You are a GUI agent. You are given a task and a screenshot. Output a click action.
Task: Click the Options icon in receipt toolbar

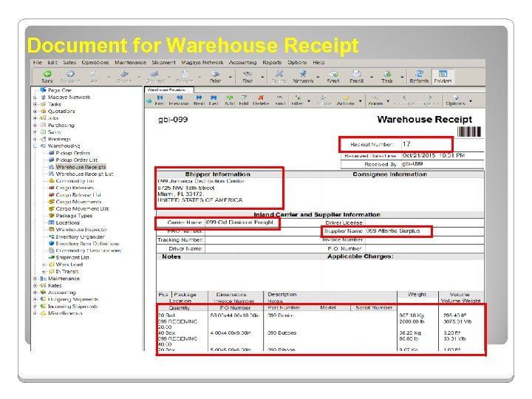455,100
